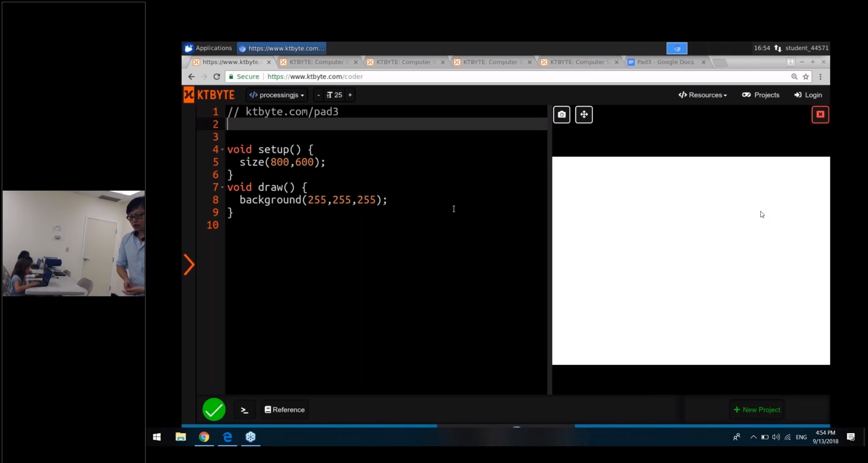Click the ENG language indicator
This screenshot has height=463, width=868.
[801, 437]
